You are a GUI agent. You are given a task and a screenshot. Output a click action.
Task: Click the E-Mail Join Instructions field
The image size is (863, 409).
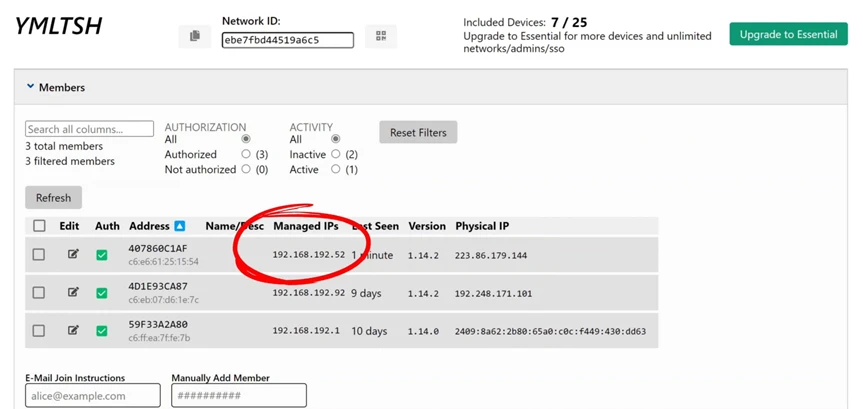coord(93,395)
